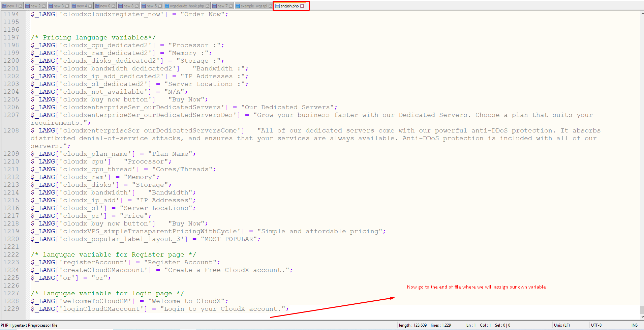The height and width of the screenshot is (330, 644).
Task: Click the save-state disk icon on the english.php tab
Action: (277, 6)
